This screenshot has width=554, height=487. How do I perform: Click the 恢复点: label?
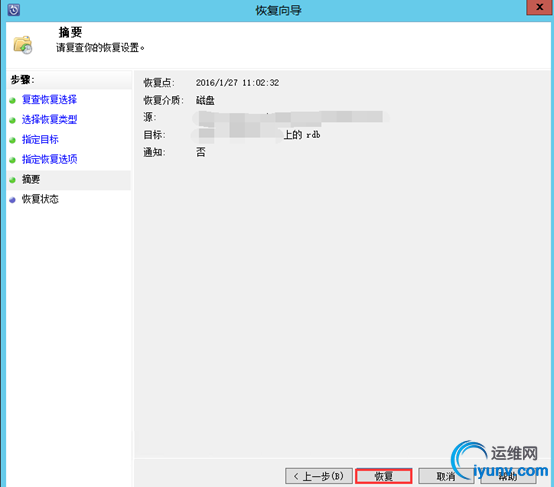[x=159, y=83]
